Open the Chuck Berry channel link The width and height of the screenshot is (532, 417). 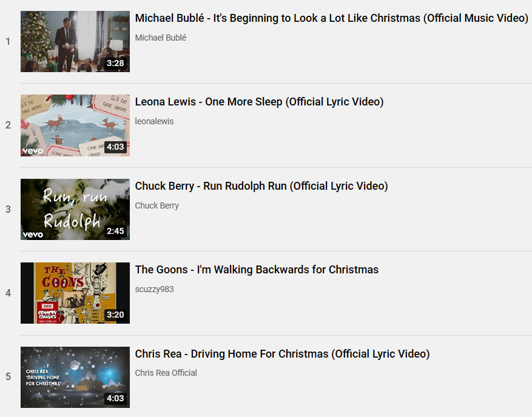(x=157, y=205)
